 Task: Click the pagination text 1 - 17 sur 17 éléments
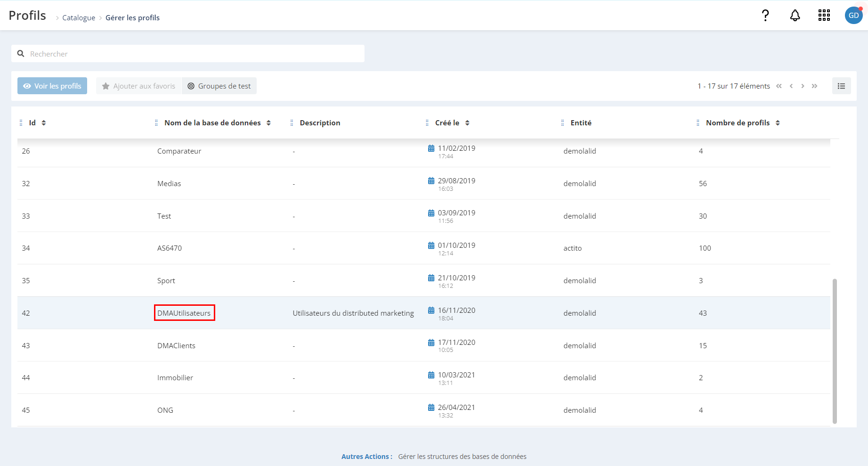click(734, 86)
